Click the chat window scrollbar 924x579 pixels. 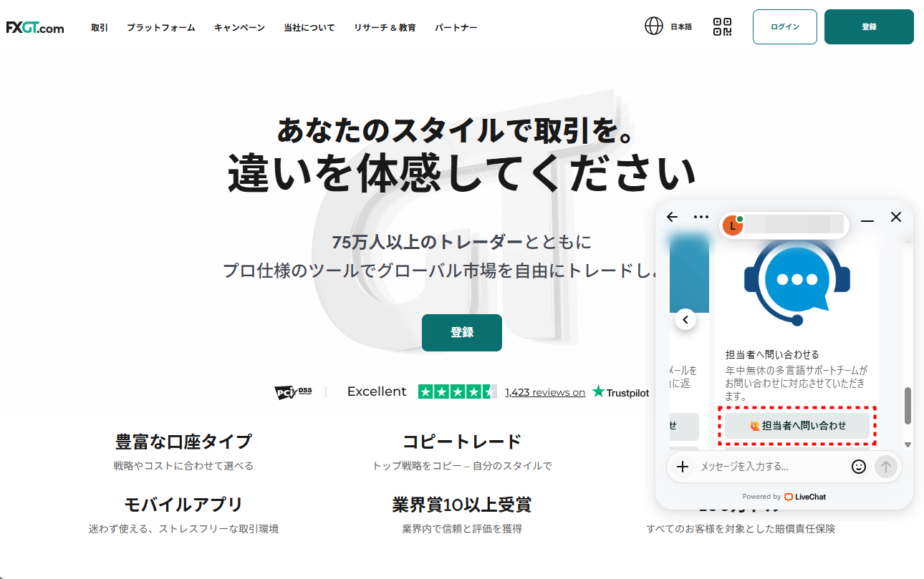[908, 406]
